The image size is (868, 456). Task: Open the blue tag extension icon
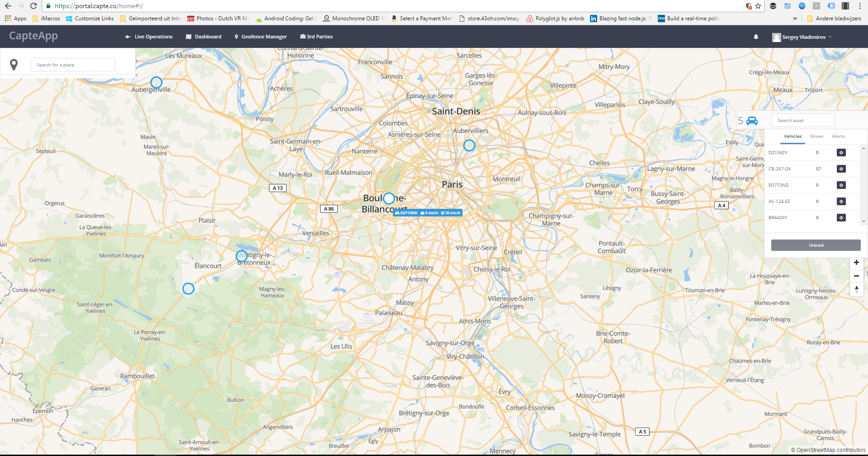[831, 6]
